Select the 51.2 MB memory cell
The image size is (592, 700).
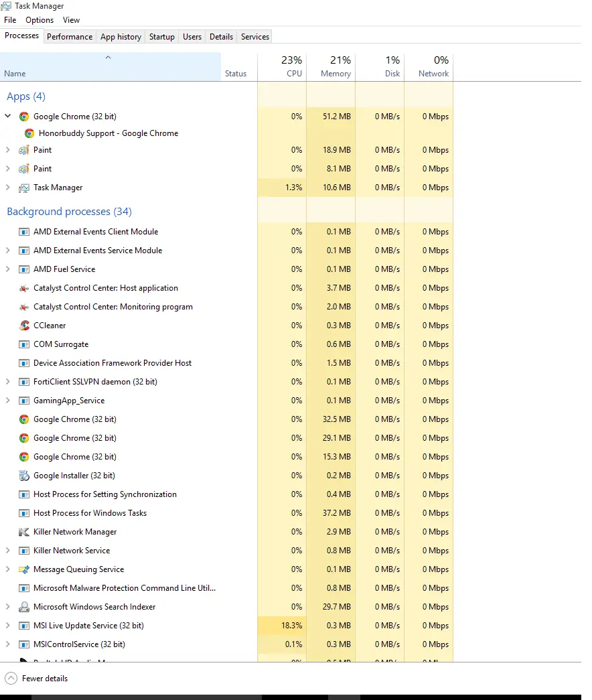coord(331,117)
